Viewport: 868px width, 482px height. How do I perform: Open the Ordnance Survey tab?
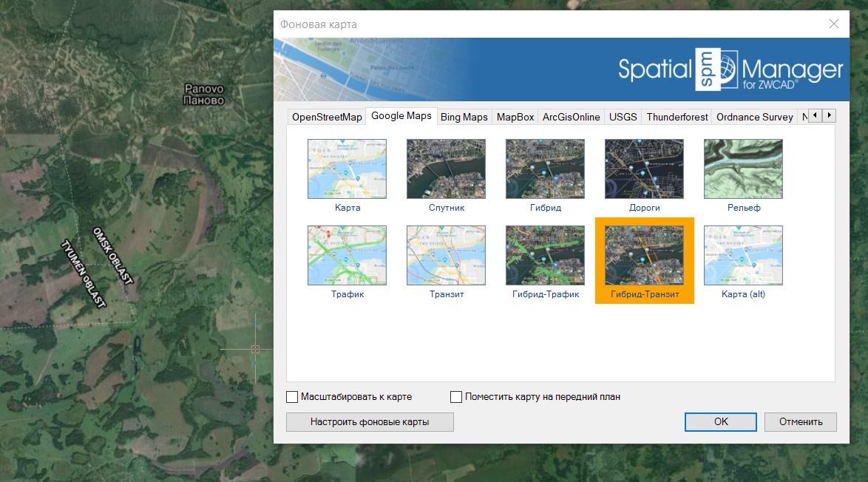click(755, 117)
